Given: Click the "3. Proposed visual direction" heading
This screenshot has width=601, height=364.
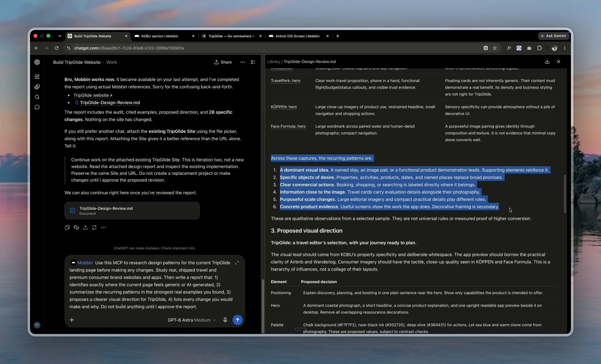Looking at the screenshot, I should [306, 231].
